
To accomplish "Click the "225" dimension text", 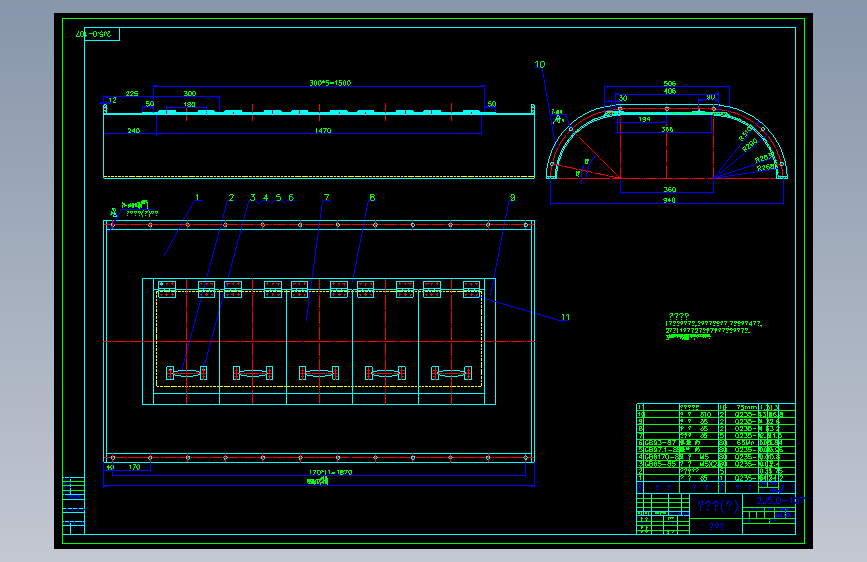I will (x=132, y=93).
